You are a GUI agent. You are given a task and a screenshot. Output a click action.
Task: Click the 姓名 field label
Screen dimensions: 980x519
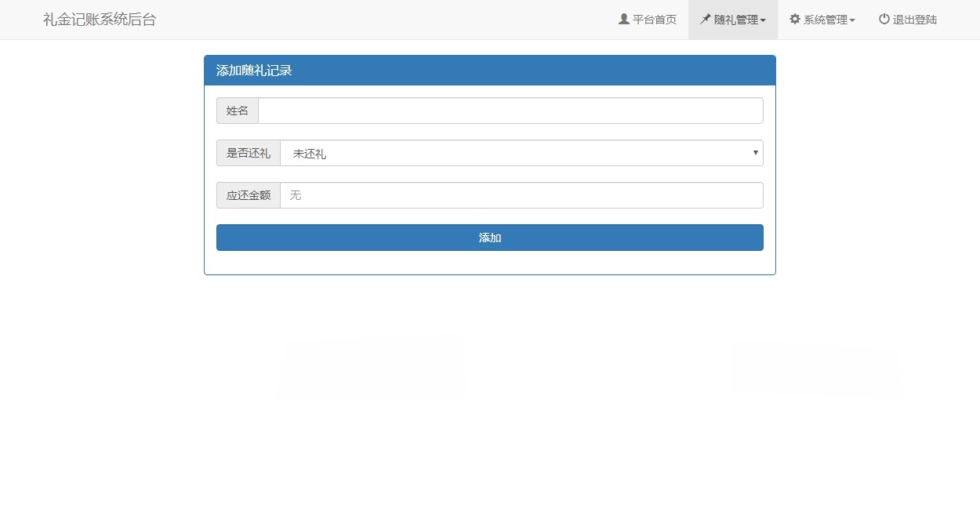[237, 110]
